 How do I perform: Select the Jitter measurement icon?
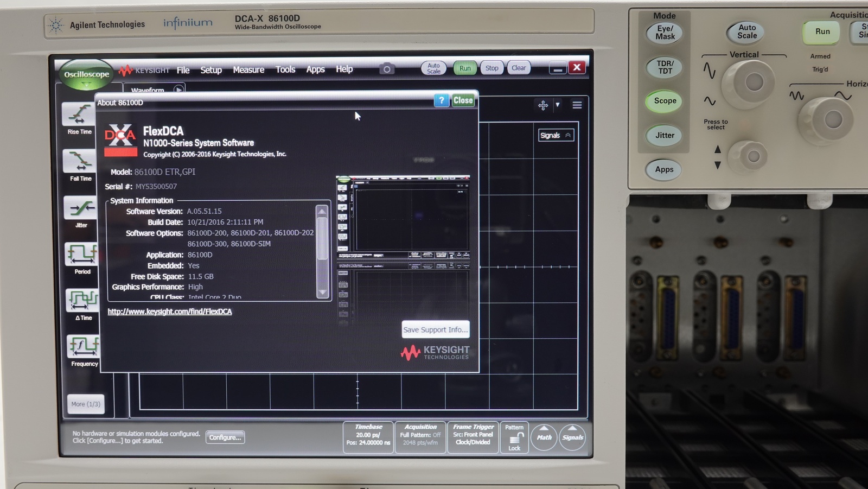[80, 207]
